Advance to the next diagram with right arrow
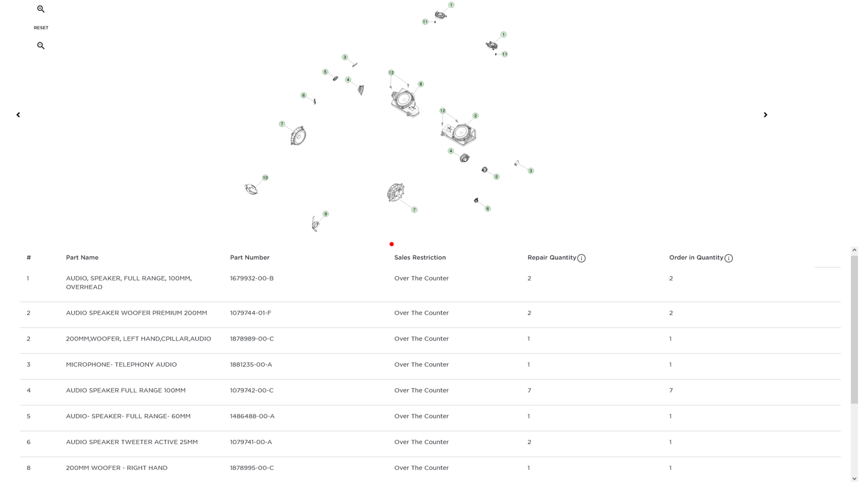Screen dimensions: 868x482 (x=766, y=114)
